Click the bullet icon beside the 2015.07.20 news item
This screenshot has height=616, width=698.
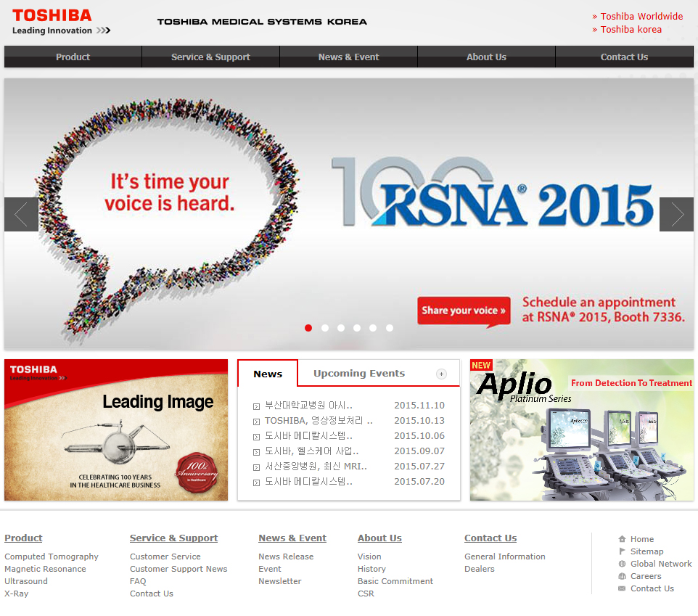coord(256,482)
